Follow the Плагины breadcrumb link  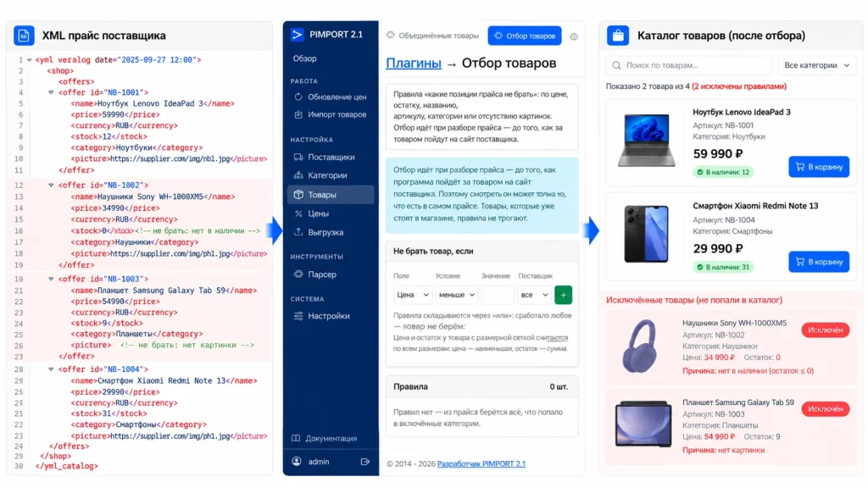click(x=414, y=63)
